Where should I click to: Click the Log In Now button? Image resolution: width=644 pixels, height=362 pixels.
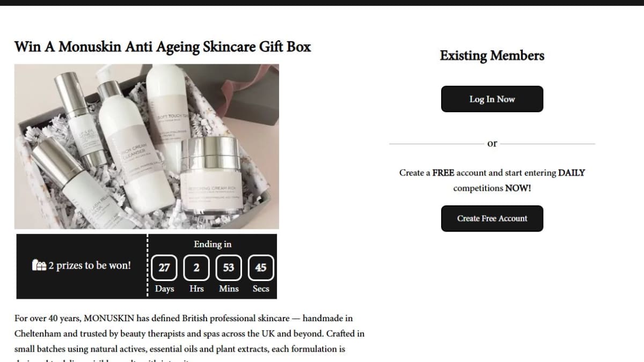tap(492, 99)
